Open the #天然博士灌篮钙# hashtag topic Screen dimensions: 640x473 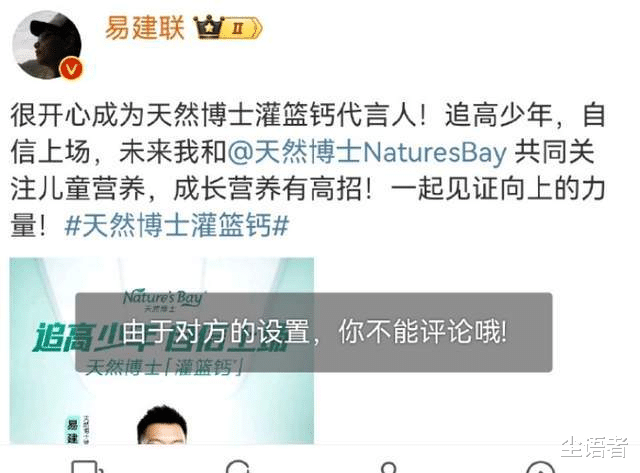click(x=177, y=225)
